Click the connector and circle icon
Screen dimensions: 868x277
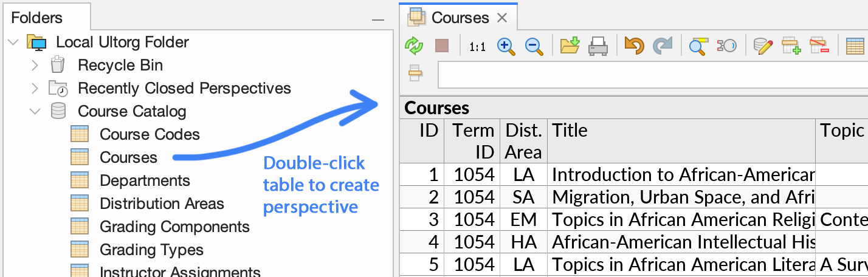(727, 46)
